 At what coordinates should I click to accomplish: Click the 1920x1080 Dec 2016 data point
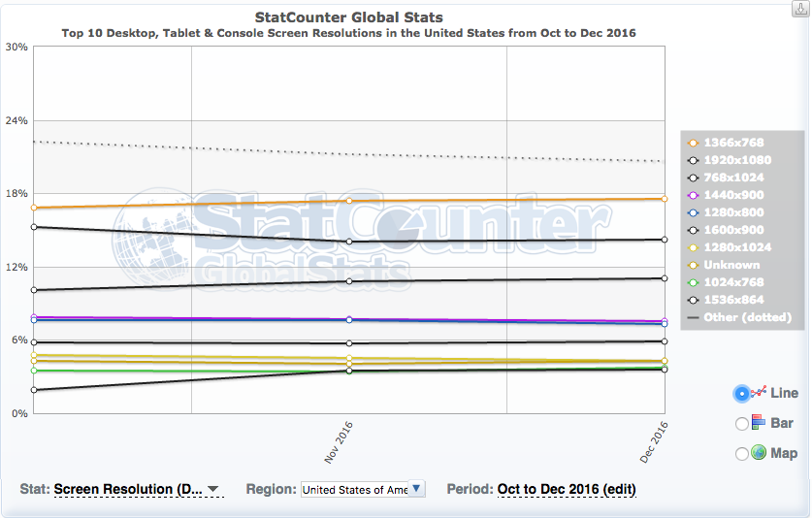pos(665,240)
